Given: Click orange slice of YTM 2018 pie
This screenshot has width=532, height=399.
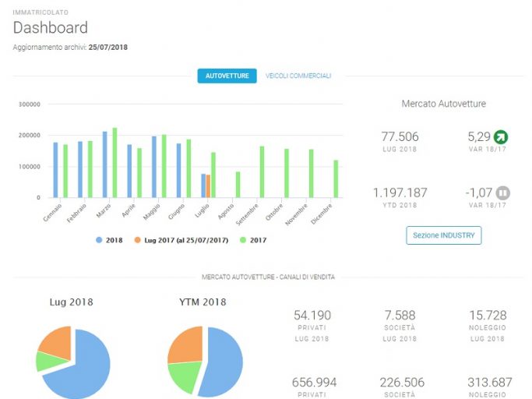Looking at the screenshot, I should tap(186, 344).
